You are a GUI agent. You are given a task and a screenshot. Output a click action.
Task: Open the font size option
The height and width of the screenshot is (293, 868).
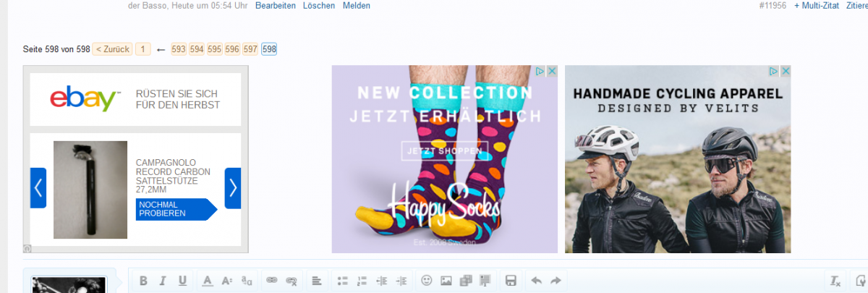(226, 281)
